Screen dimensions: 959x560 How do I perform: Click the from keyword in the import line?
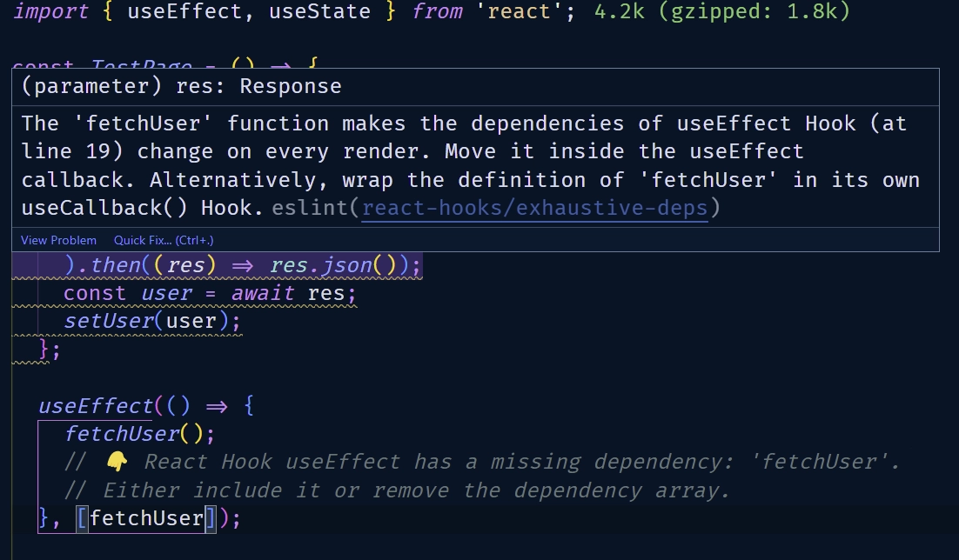pos(437,12)
